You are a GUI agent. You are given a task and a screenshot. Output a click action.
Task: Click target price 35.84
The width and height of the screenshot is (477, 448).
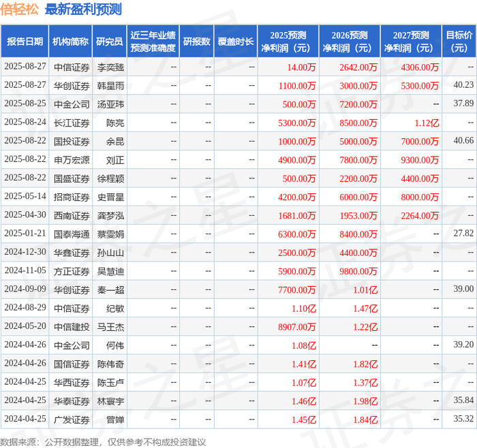click(463, 400)
